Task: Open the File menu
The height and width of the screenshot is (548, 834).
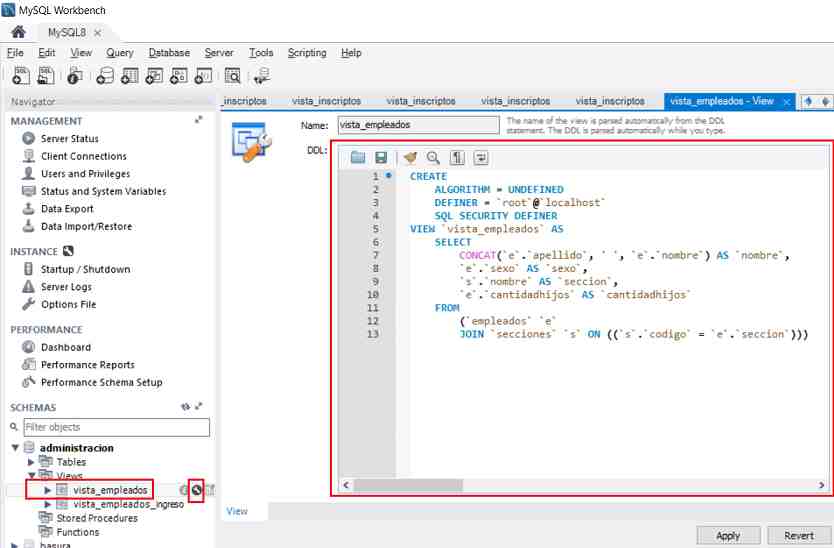Action: pyautogui.click(x=15, y=53)
